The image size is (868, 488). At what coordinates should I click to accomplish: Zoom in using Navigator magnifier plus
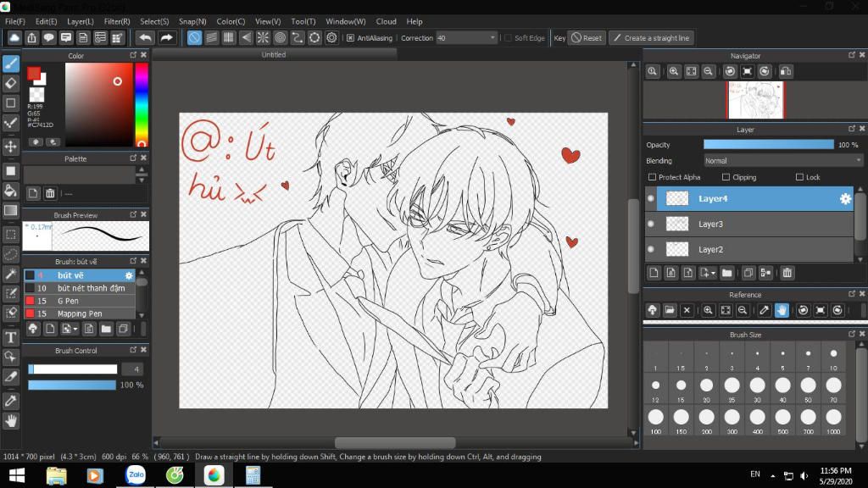point(674,71)
